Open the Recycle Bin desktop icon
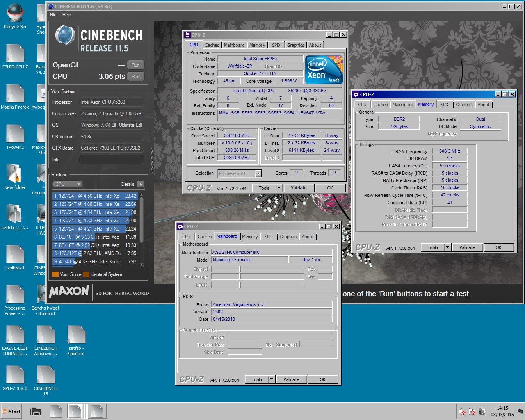The image size is (525, 420). (x=15, y=16)
